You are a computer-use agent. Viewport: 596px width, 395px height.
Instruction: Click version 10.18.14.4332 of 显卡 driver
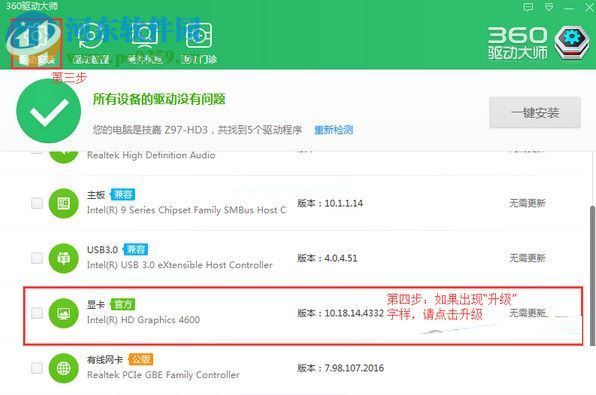341,313
